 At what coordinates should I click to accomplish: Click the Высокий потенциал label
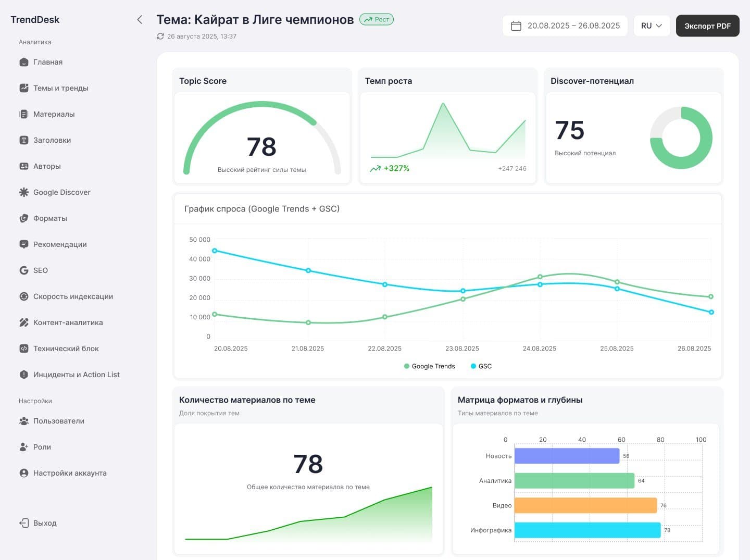[x=585, y=153]
